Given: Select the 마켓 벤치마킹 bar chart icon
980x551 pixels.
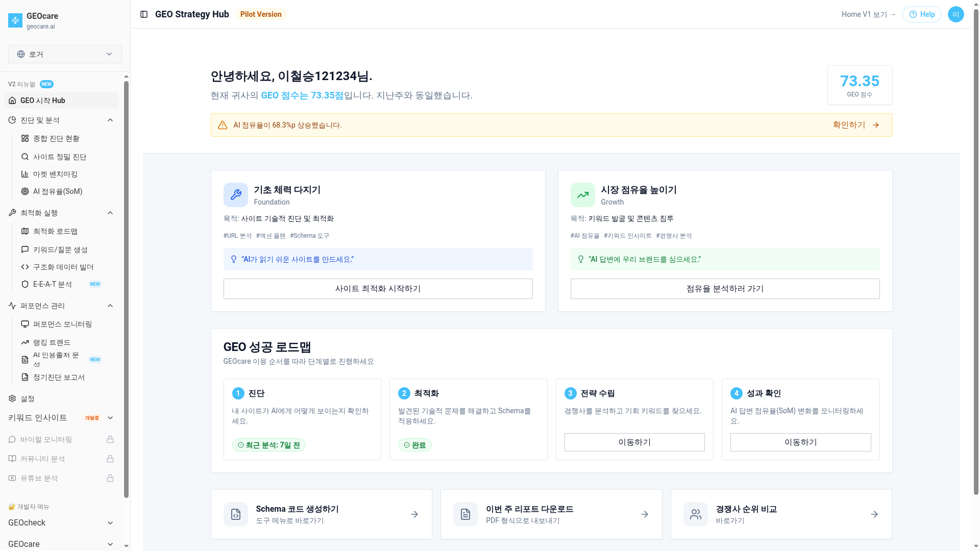Looking at the screenshot, I should [x=24, y=174].
